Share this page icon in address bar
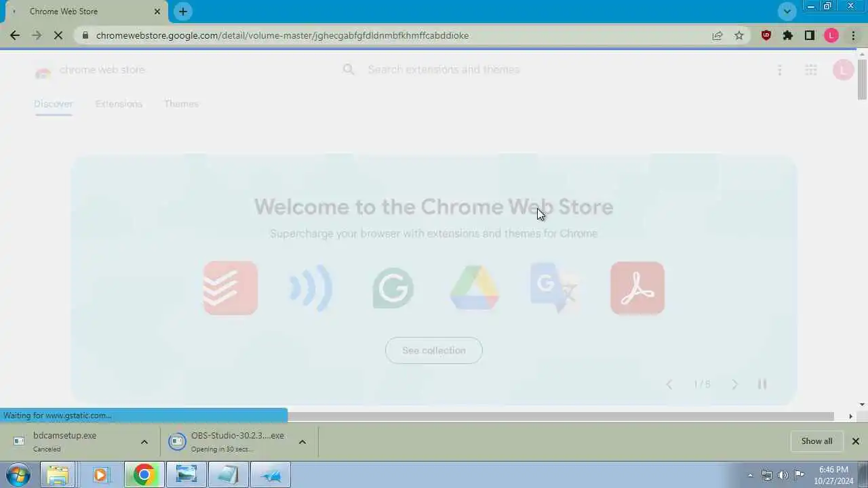868x488 pixels. click(x=717, y=35)
